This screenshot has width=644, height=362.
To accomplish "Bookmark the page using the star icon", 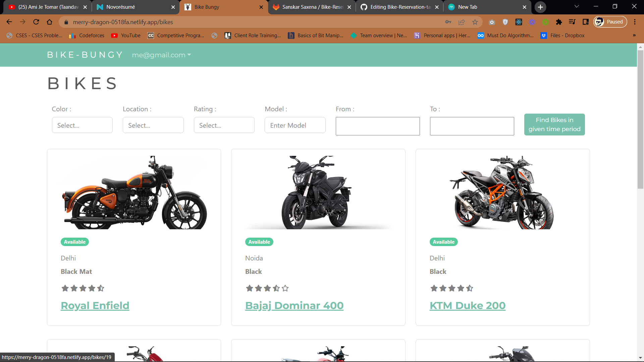I will [x=475, y=22].
